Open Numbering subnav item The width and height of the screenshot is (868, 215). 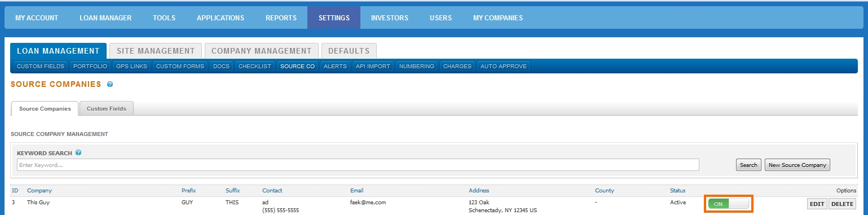[417, 67]
